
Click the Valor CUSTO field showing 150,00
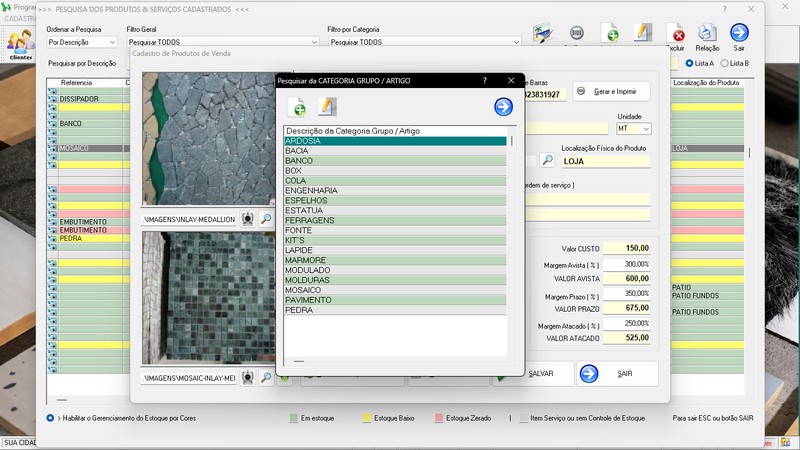626,248
